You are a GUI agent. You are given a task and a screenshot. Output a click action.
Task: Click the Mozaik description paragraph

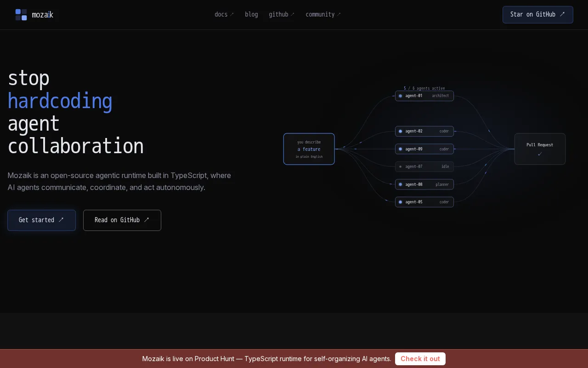(119, 181)
